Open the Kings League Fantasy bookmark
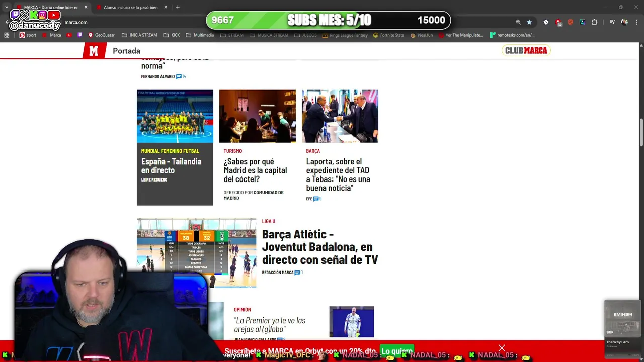Screen dimensions: 644x362 [x=345, y=35]
